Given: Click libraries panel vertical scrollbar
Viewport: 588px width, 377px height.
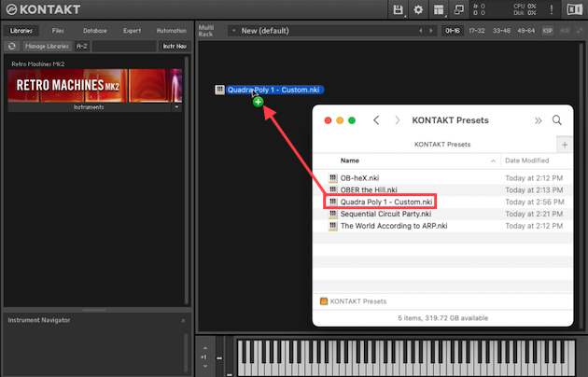Looking at the screenshot, I should [187, 180].
